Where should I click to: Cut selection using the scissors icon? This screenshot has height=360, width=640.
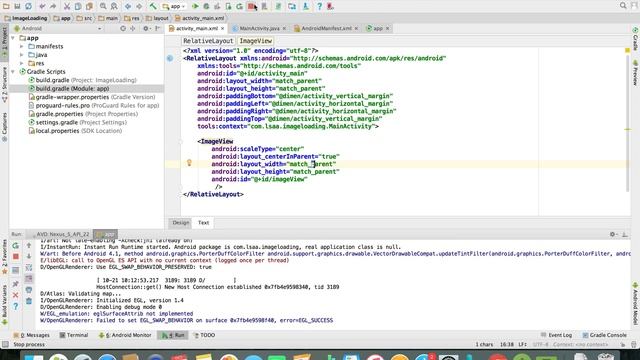(67, 6)
